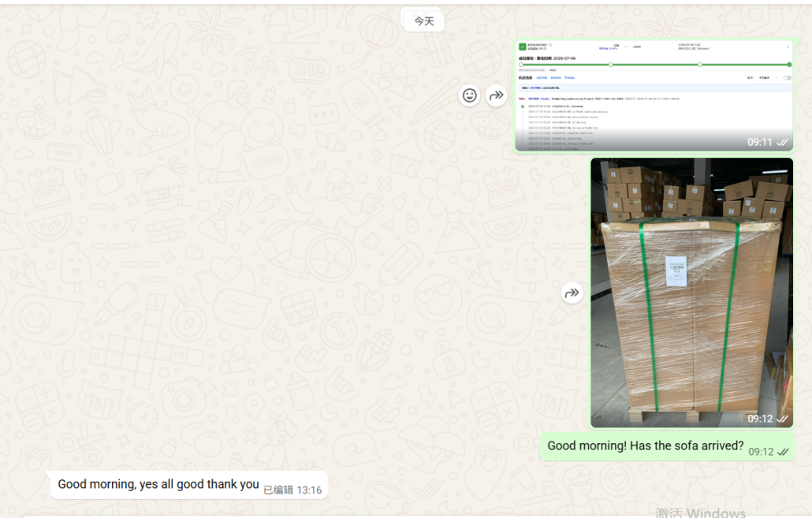The height and width of the screenshot is (518, 812).
Task: Click the 13:16 timestamp on the reply
Action: click(309, 490)
